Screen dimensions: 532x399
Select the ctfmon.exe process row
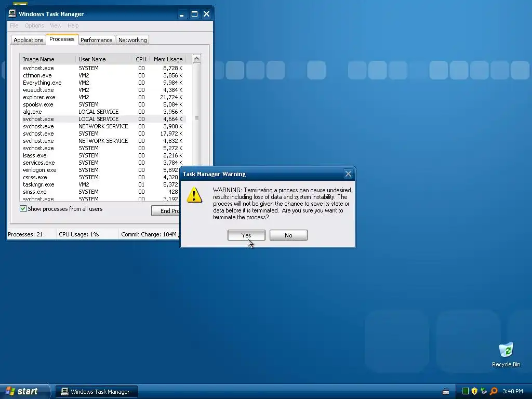103,75
